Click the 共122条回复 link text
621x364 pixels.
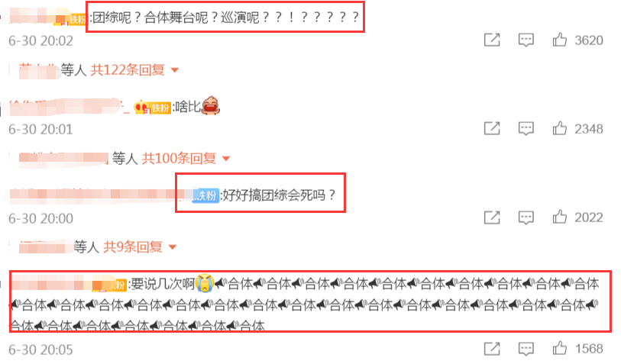[128, 70]
